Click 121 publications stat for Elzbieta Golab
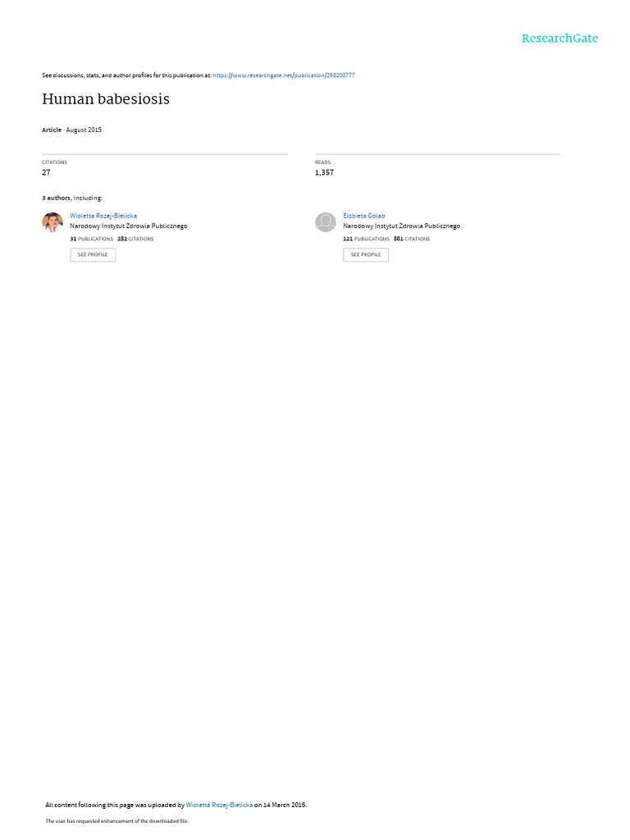This screenshot has height=840, width=630. pyautogui.click(x=367, y=239)
